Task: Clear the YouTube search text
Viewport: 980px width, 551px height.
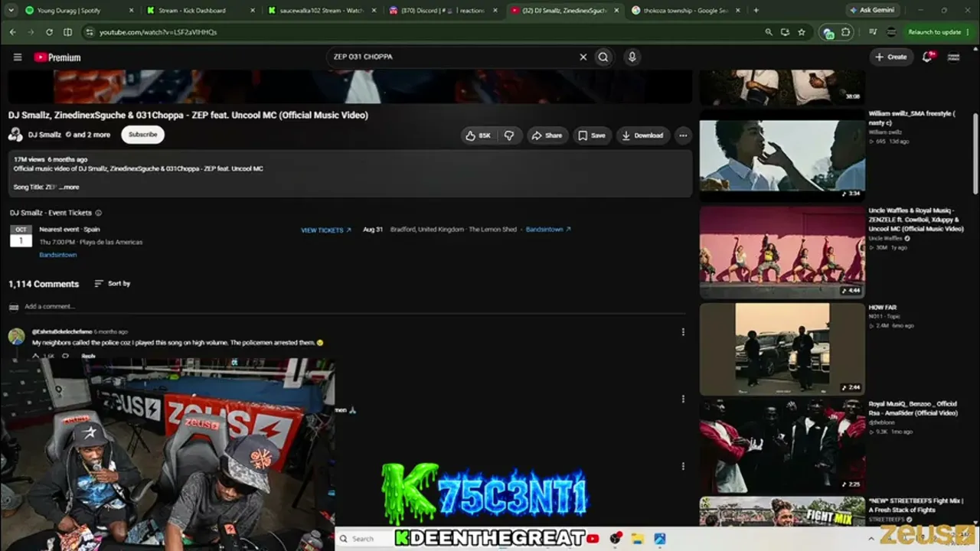Action: click(x=583, y=57)
